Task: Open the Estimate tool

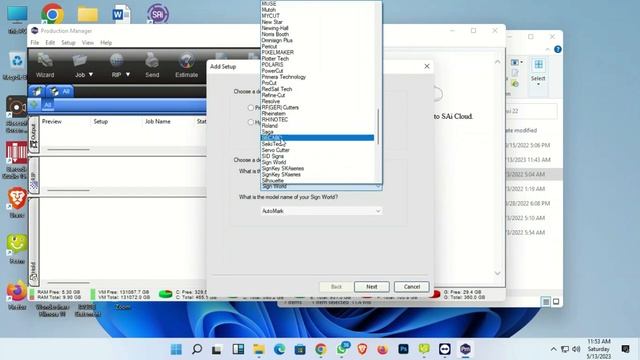Action: coord(187,65)
